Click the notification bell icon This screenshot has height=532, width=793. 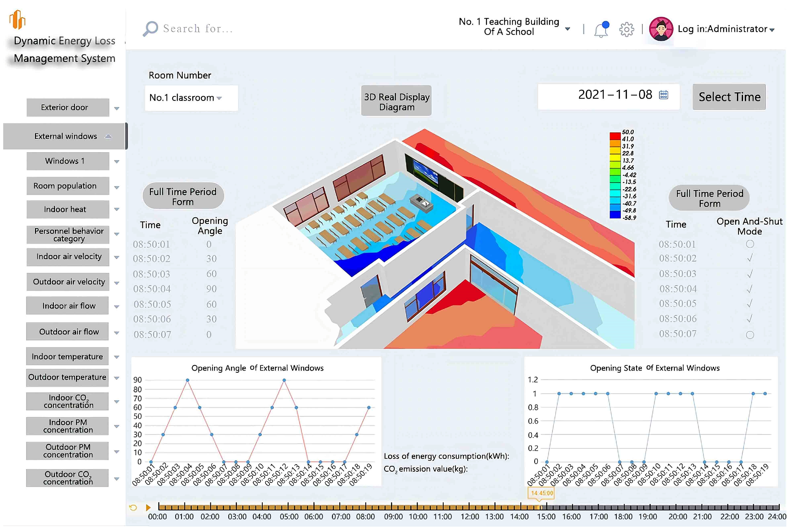pos(601,30)
